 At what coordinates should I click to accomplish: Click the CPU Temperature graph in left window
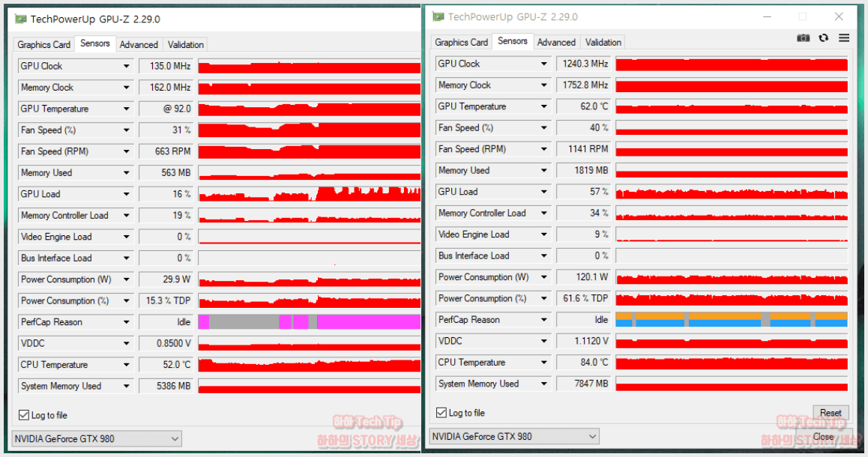310,365
